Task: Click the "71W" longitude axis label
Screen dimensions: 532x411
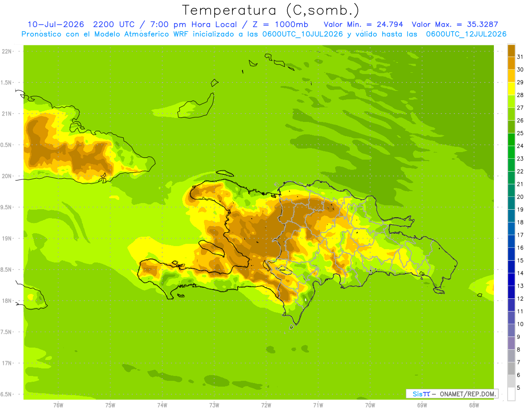Action: pos(318,405)
